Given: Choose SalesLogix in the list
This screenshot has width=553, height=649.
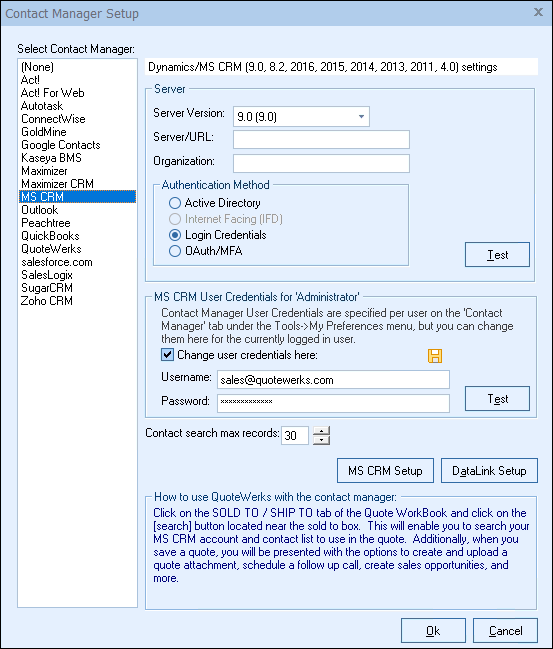Looking at the screenshot, I should click(x=77, y=275).
